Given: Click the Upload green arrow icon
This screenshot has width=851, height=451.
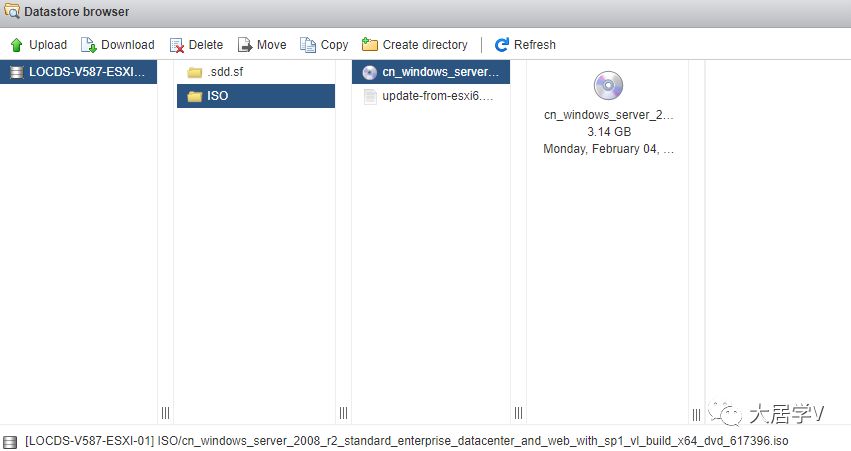Looking at the screenshot, I should (17, 45).
